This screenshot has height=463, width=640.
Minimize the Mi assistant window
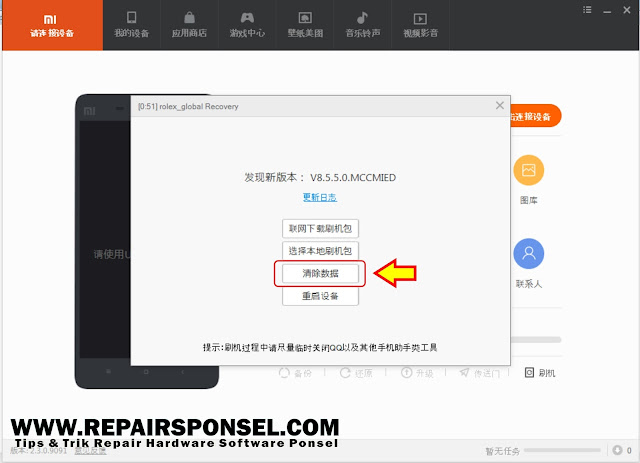[x=607, y=10]
